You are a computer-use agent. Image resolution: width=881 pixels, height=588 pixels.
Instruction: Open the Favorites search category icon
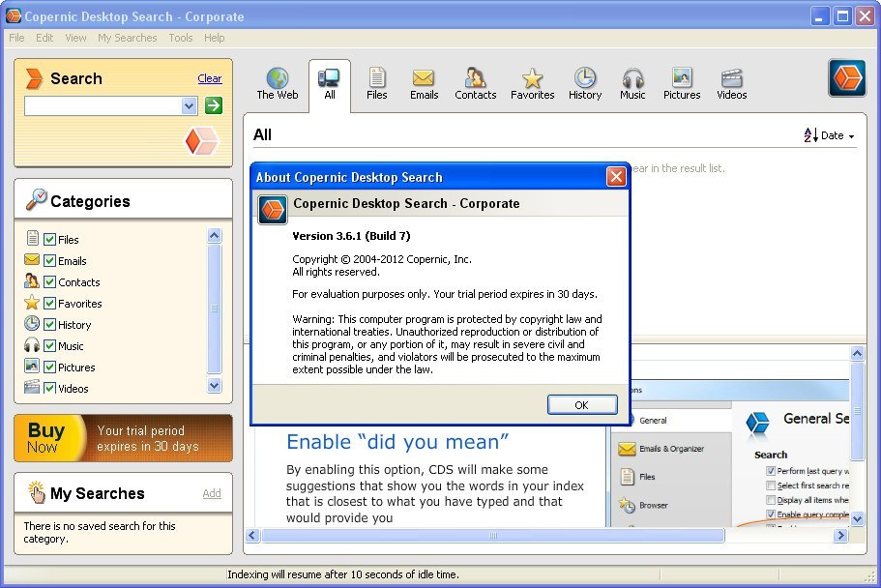tap(532, 83)
